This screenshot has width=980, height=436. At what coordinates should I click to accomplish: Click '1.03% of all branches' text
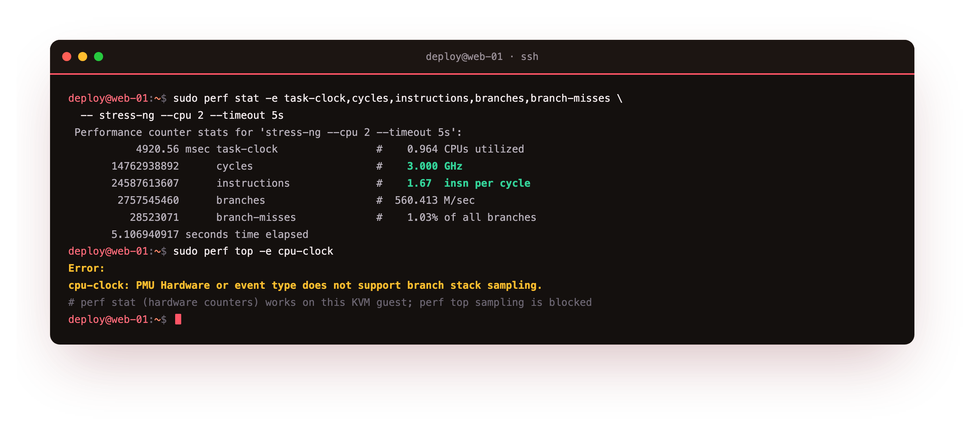pos(471,218)
